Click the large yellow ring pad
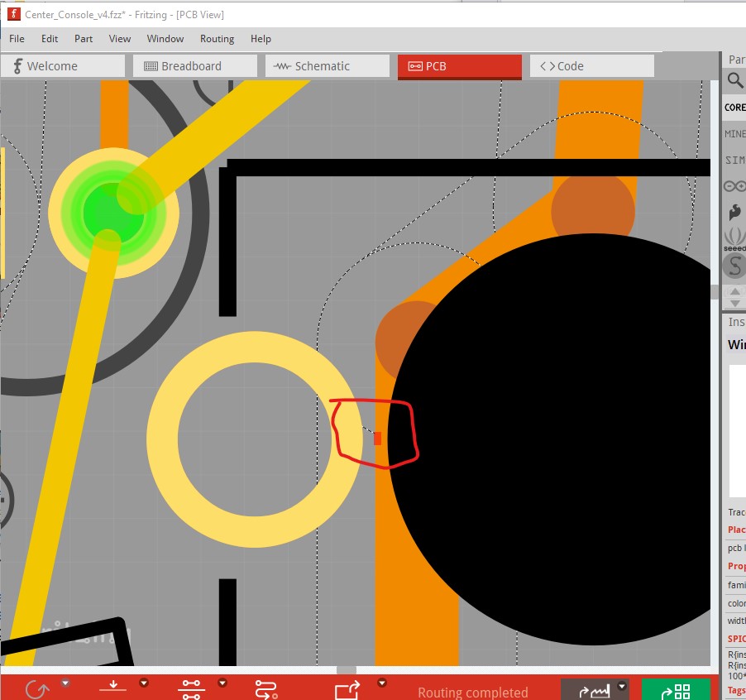This screenshot has height=700, width=746. click(x=161, y=439)
